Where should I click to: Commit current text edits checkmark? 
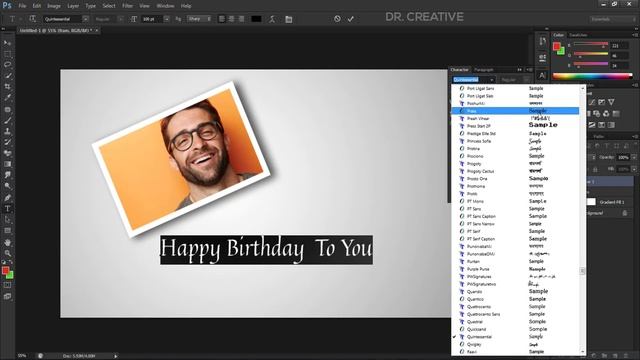351,19
